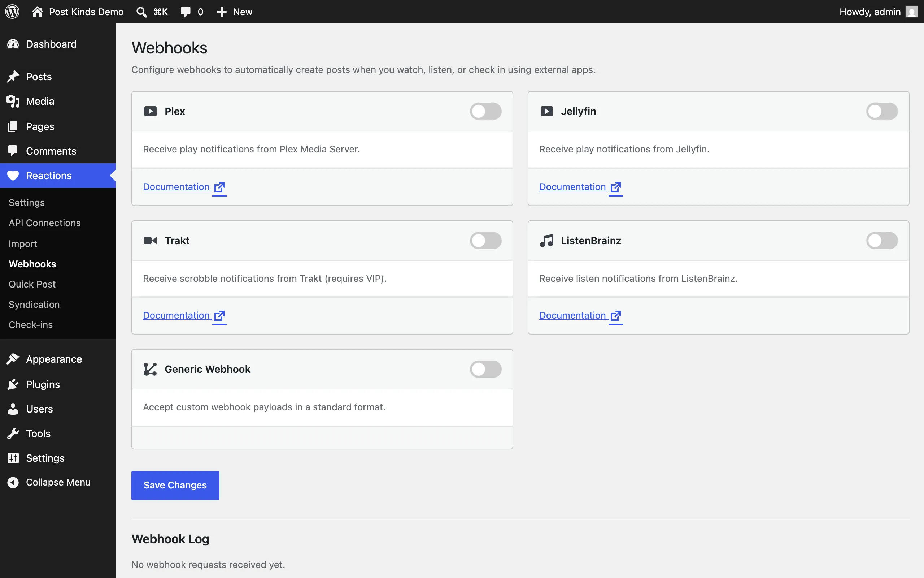The height and width of the screenshot is (578, 924).
Task: Click the Dashboard gauge icon
Action: (13, 44)
